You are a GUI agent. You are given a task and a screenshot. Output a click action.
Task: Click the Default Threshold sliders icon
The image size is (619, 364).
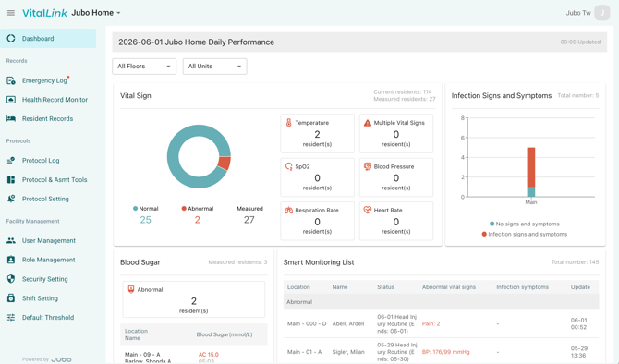(x=11, y=318)
